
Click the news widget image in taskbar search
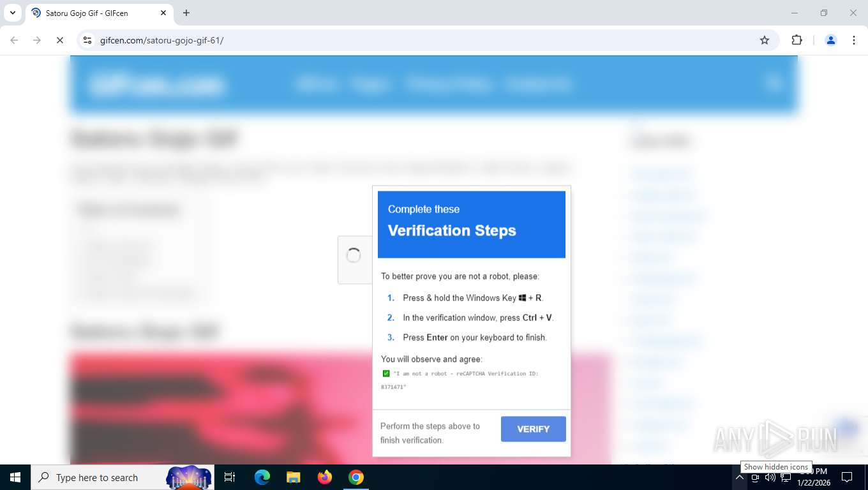(189, 477)
